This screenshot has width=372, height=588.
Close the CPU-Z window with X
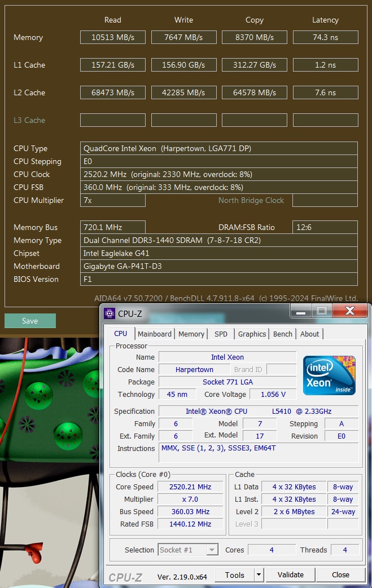[349, 311]
